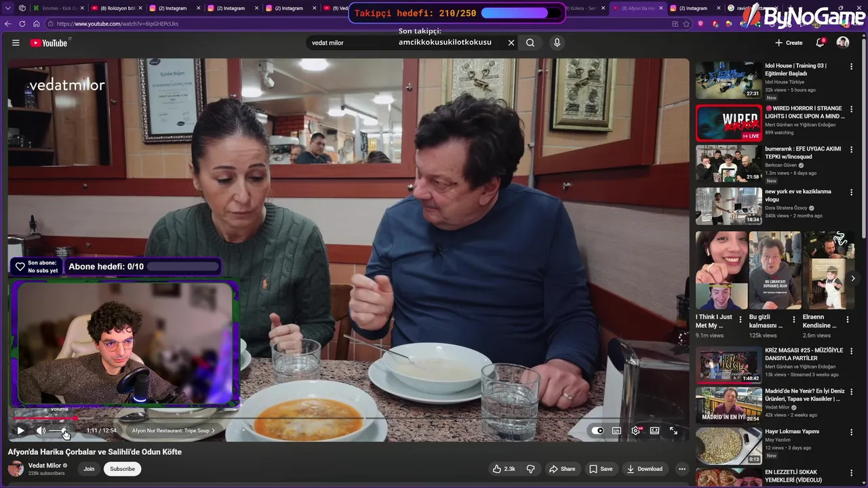Open short I Think I Just Met My...

click(722, 270)
